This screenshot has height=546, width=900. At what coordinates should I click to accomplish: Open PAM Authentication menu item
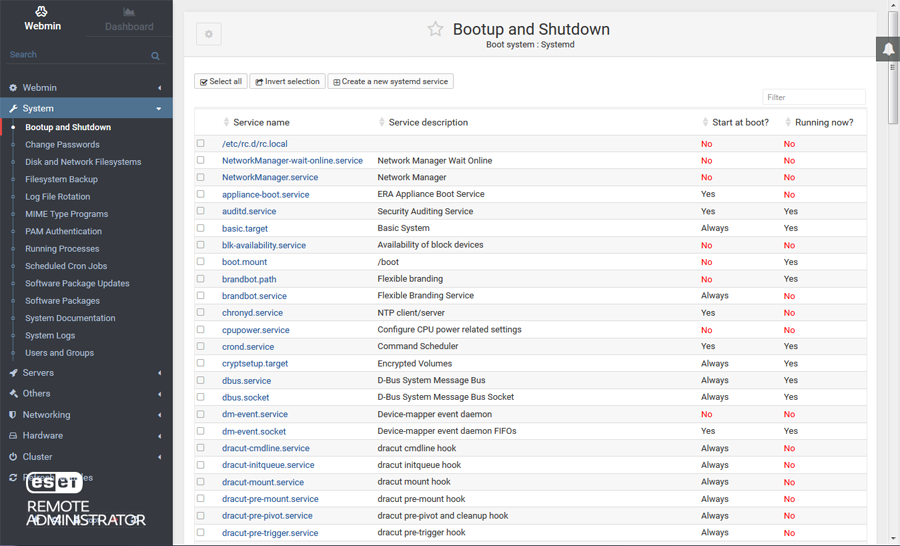click(63, 231)
